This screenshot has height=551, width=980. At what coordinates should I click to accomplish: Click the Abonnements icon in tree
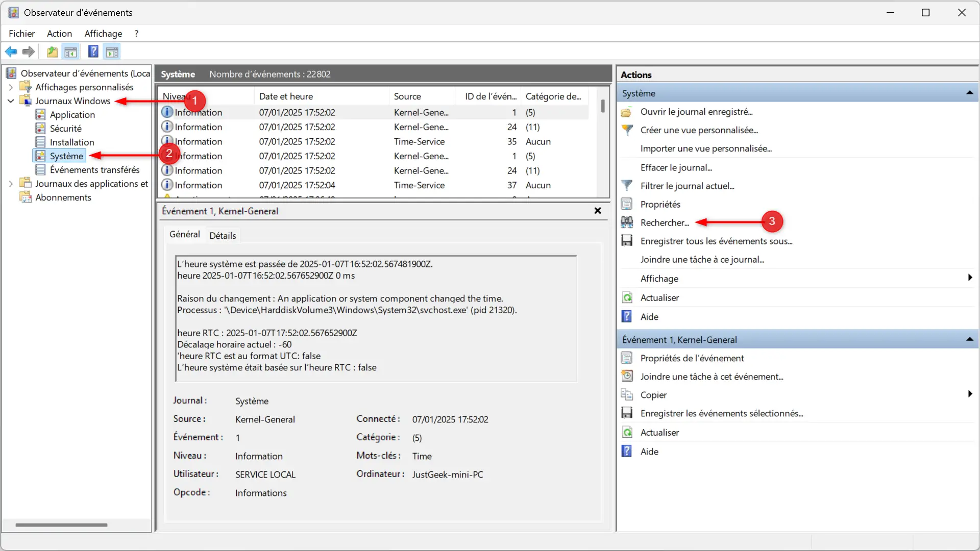coord(26,197)
